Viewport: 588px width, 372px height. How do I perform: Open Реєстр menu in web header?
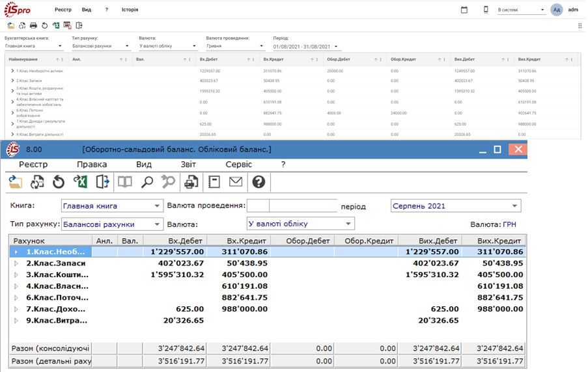(63, 10)
